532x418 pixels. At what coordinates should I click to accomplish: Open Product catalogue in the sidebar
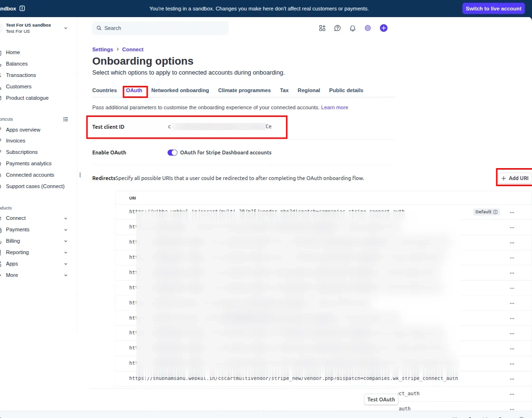(27, 98)
